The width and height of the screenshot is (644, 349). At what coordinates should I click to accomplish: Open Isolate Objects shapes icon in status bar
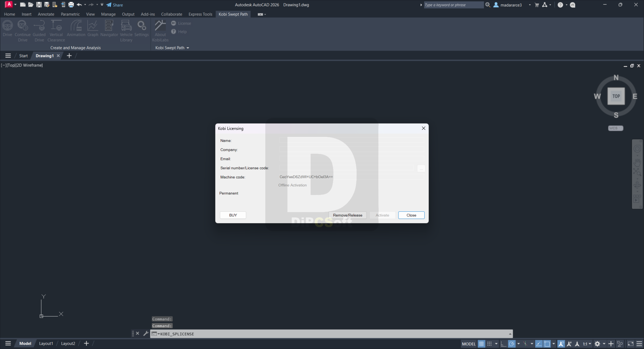(x=620, y=344)
